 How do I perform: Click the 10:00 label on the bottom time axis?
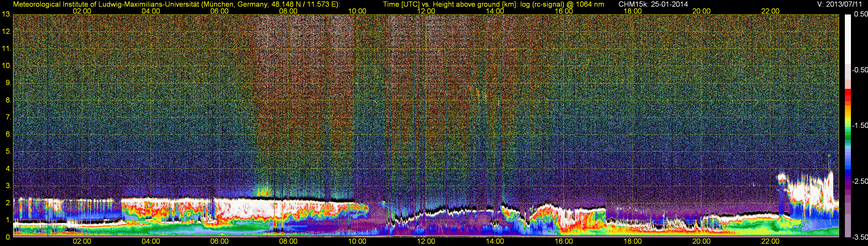pos(357,241)
